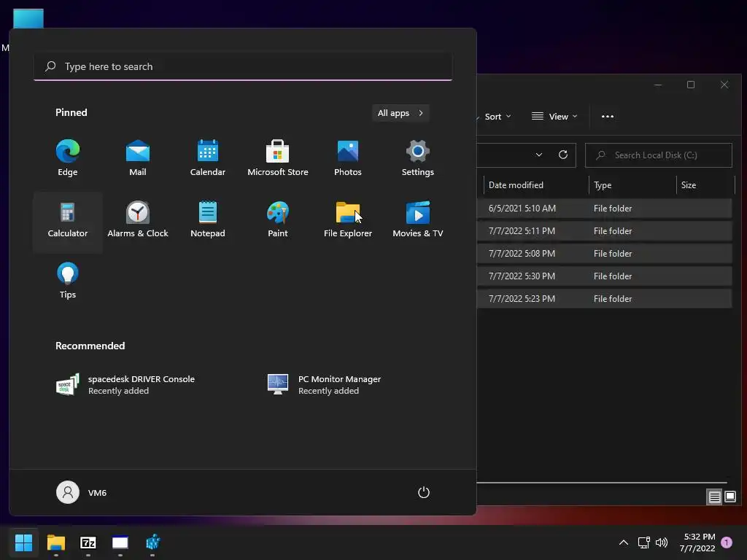The width and height of the screenshot is (747, 560).
Task: Sort by the Date modified column header
Action: (536, 185)
